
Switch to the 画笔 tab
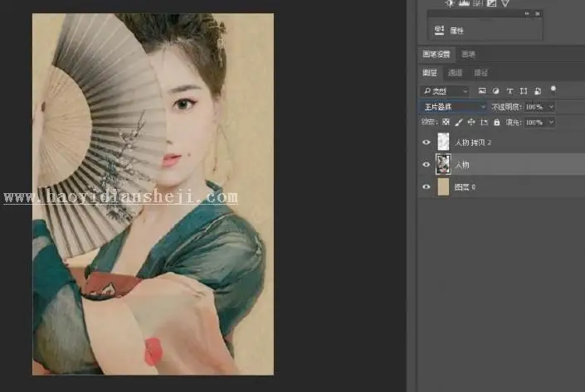[468, 54]
